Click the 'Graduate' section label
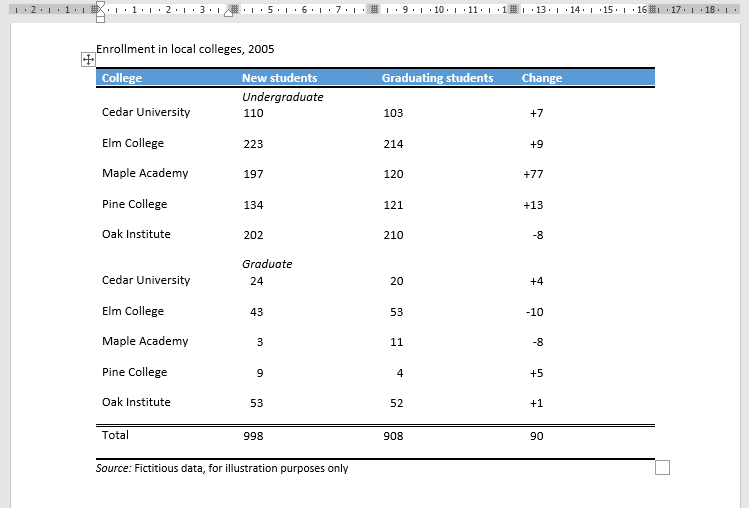The height and width of the screenshot is (508, 749). tap(267, 264)
